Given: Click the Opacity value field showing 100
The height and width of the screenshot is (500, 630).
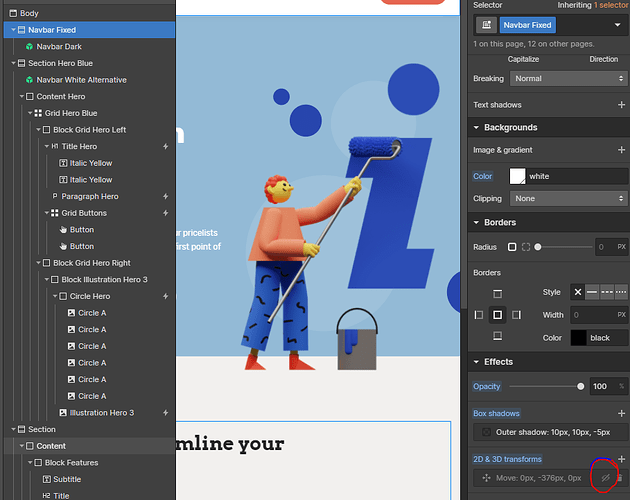Looking at the screenshot, I should [608, 386].
